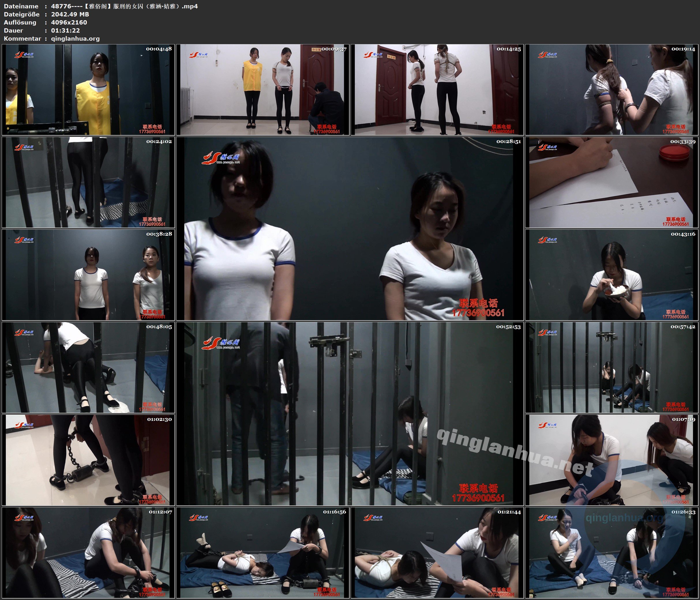
Task: Open the thumbnail at 00:14:25
Action: click(437, 90)
